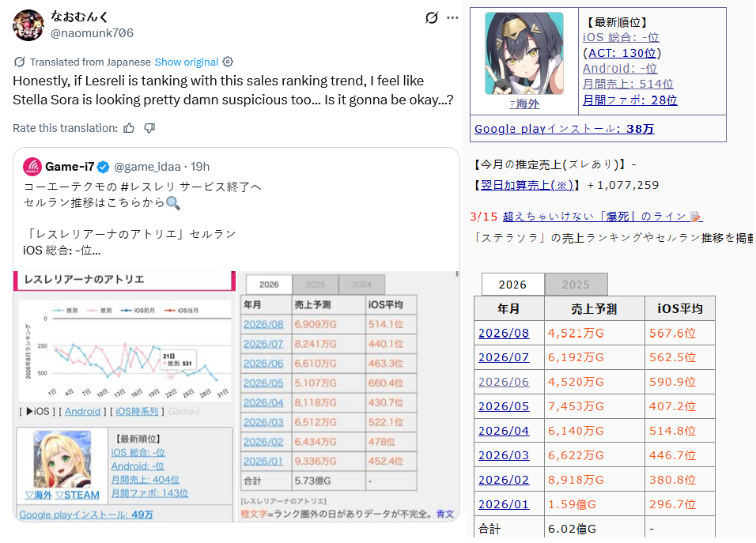Select the 2026 tab in Resleri table

pyautogui.click(x=269, y=285)
